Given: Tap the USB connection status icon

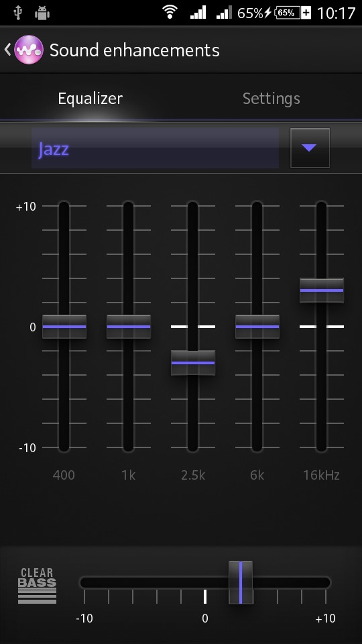Looking at the screenshot, I should pos(17,12).
